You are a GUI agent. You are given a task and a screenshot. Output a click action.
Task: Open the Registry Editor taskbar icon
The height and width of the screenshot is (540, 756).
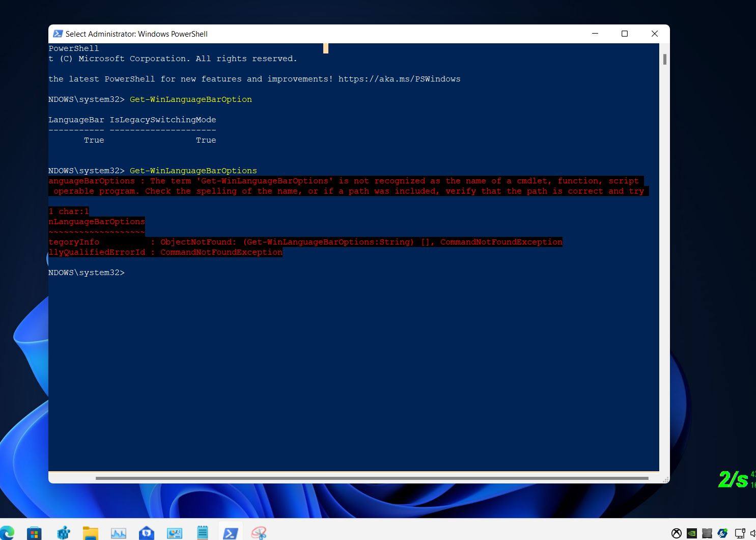[63, 533]
